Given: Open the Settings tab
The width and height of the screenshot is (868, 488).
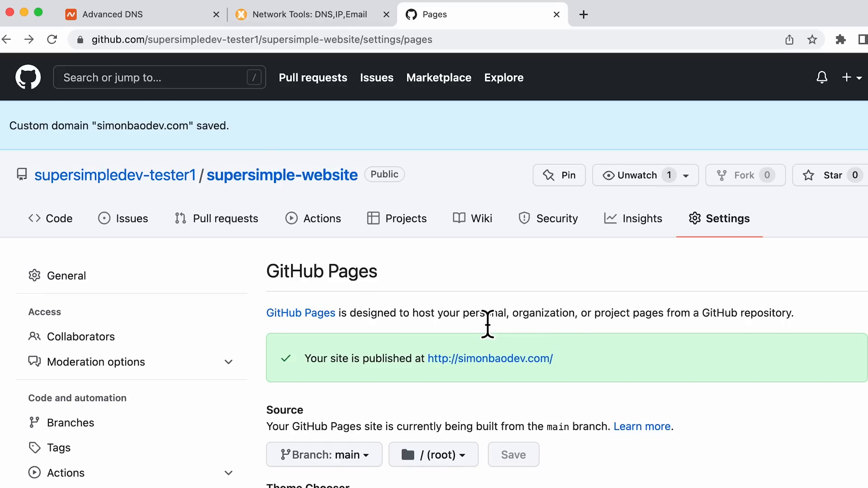Looking at the screenshot, I should click(x=719, y=218).
